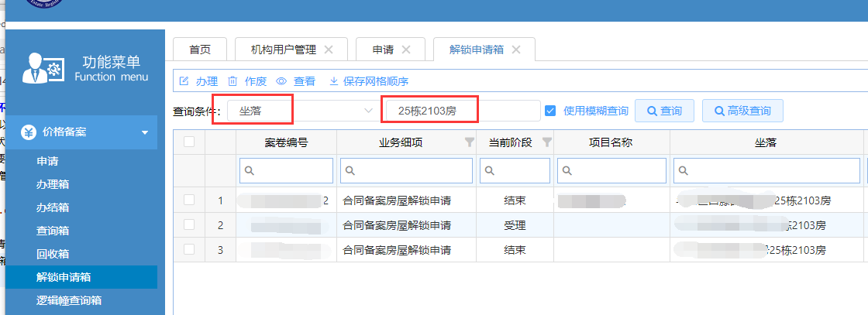Click the 查询 search button
Screen dimensions: 868x315
(664, 111)
